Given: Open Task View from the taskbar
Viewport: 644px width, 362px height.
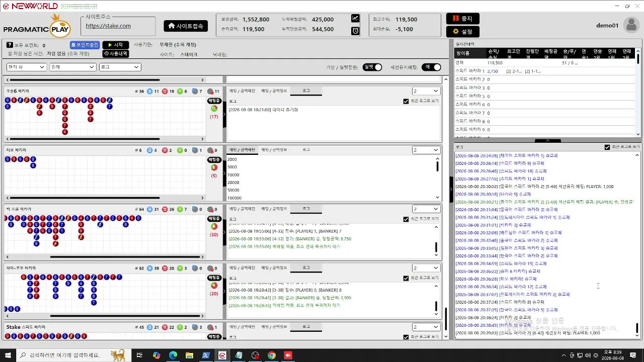Looking at the screenshot, I should coord(140,355).
